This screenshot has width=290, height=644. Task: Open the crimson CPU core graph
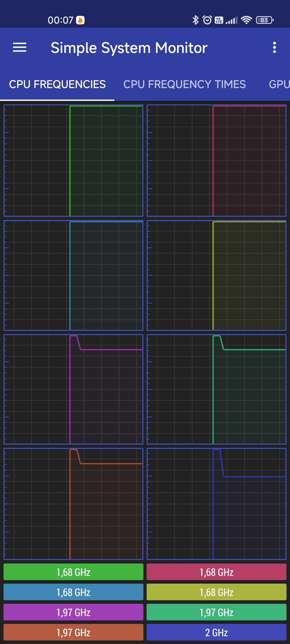point(216,160)
